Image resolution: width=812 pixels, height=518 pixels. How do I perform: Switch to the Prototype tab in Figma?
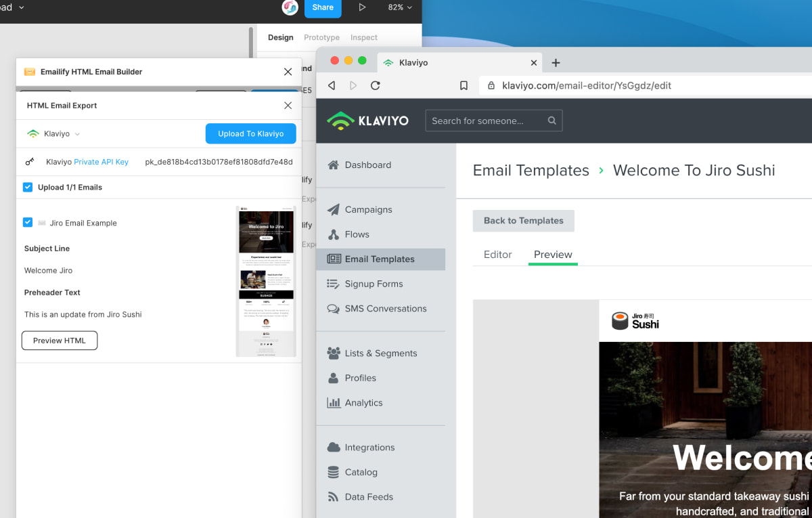coord(322,38)
